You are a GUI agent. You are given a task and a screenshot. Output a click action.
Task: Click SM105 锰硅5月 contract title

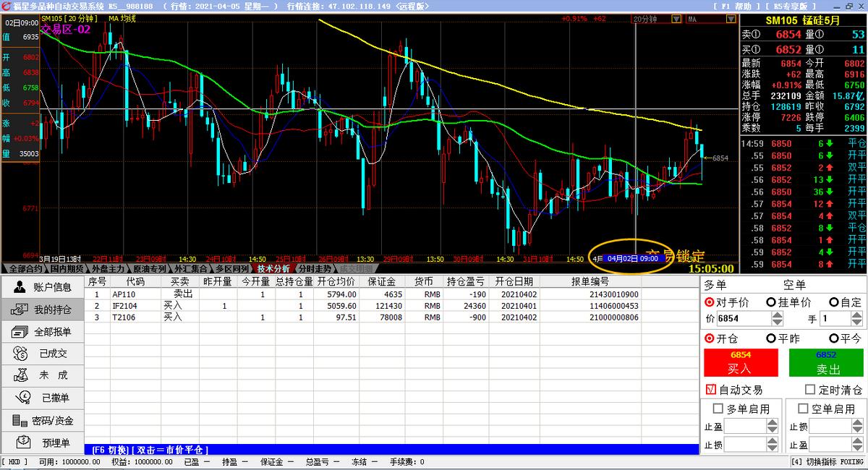[803, 21]
